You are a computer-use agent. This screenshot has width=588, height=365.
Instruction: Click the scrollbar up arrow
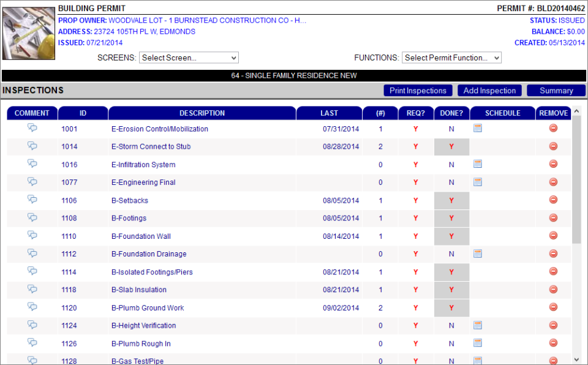coord(577,111)
